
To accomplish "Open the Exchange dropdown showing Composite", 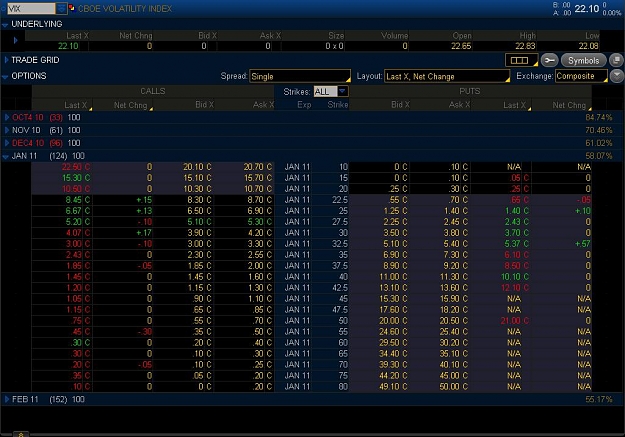I will click(581, 76).
